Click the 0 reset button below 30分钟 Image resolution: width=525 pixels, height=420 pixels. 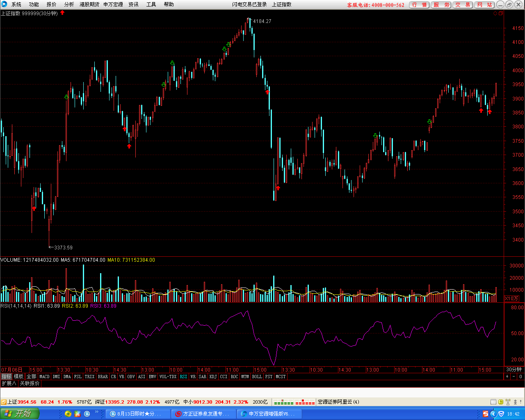coord(521,377)
